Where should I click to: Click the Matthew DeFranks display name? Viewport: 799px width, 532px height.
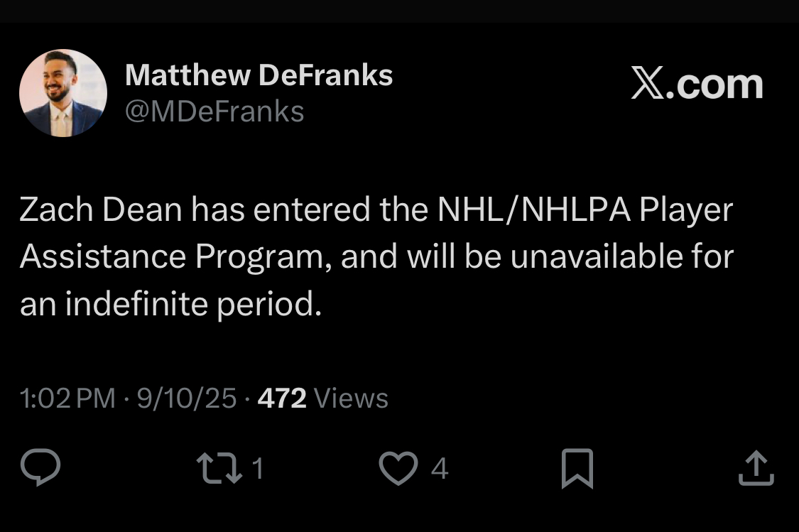click(259, 75)
